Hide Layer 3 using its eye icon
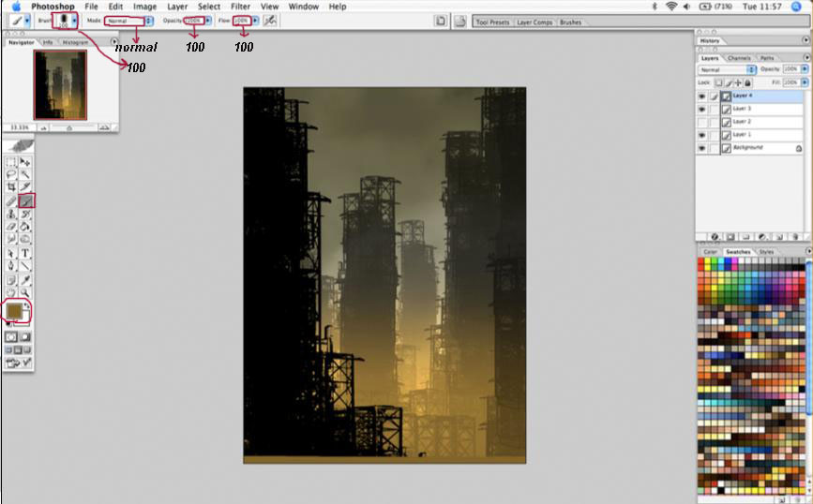 point(702,110)
